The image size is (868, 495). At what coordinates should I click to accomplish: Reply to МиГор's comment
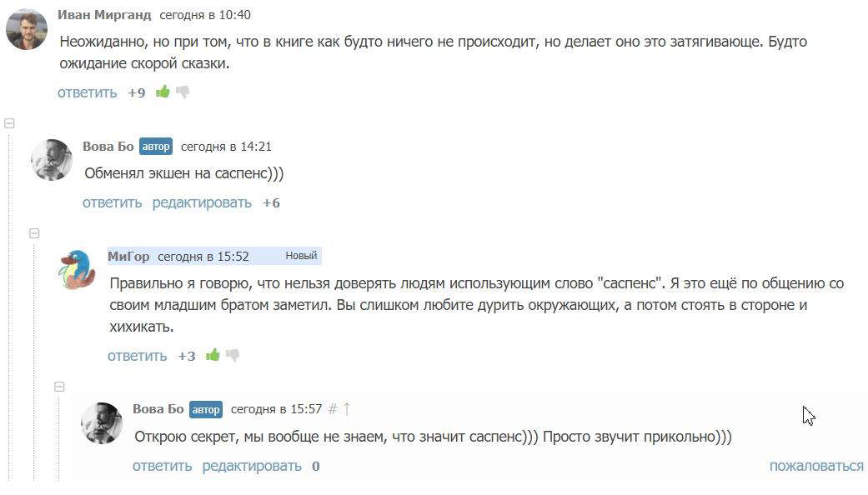pyautogui.click(x=137, y=356)
